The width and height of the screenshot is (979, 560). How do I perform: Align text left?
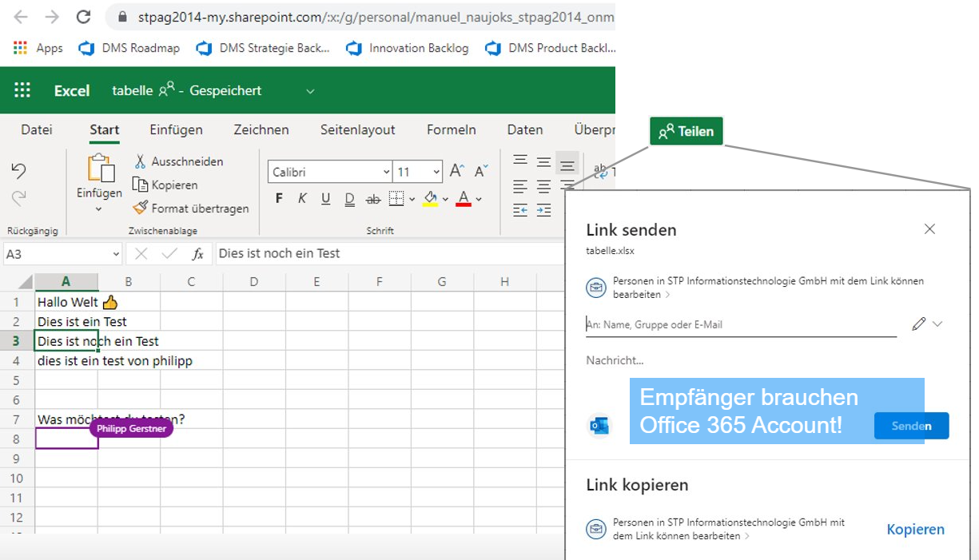[520, 186]
